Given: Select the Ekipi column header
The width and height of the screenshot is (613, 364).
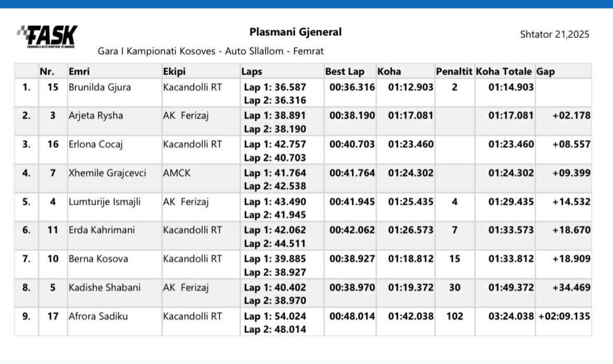Looking at the screenshot, I should (x=174, y=71).
